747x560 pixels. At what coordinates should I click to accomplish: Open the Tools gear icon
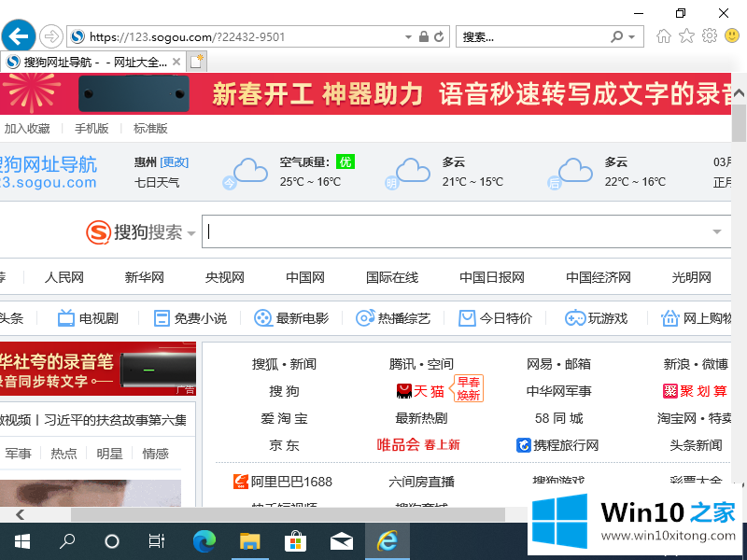coord(710,35)
